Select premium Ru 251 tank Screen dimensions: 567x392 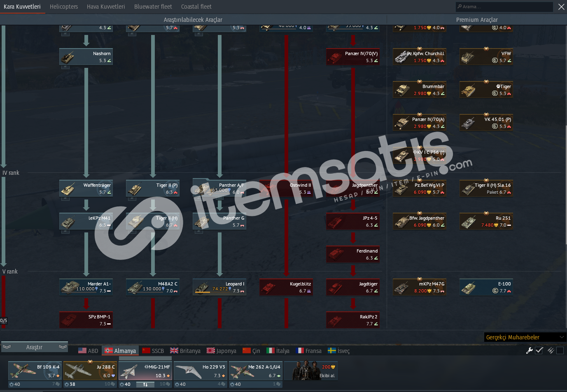[x=486, y=221]
